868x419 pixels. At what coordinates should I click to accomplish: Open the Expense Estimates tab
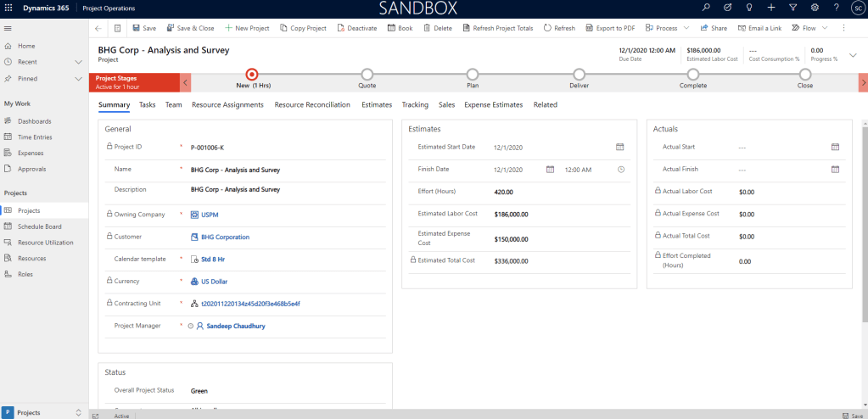pyautogui.click(x=493, y=105)
